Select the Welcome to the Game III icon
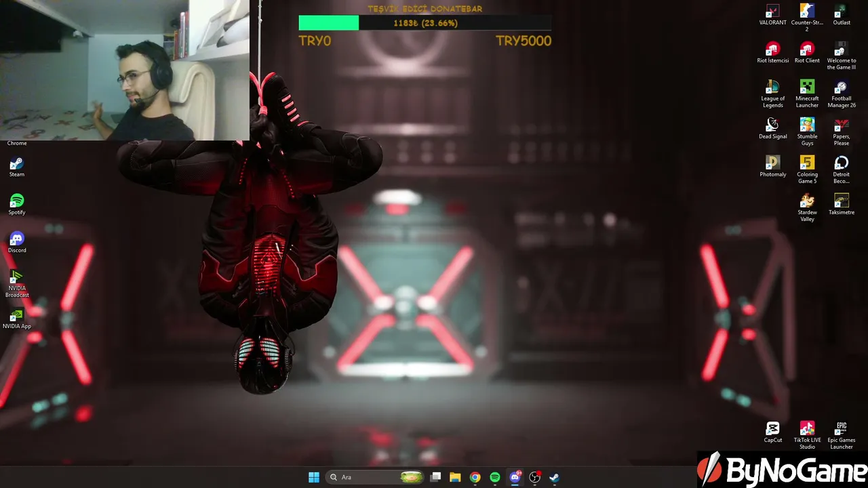 coord(842,56)
